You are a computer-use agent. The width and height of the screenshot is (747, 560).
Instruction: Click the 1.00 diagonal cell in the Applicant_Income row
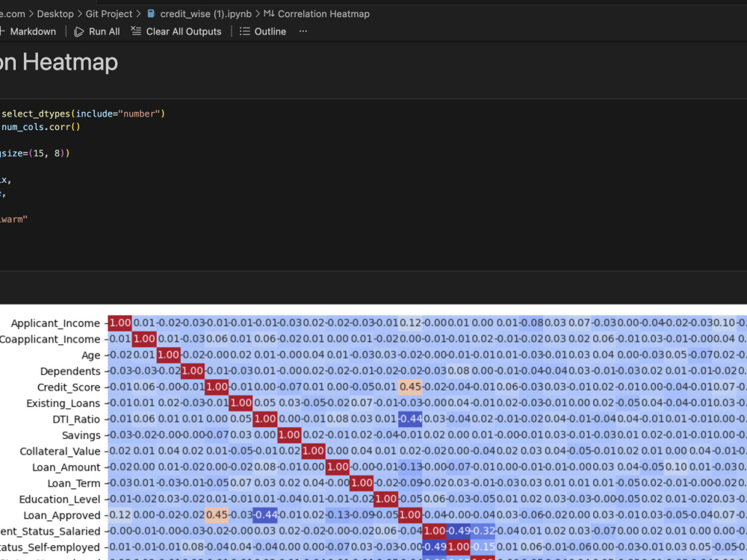120,323
